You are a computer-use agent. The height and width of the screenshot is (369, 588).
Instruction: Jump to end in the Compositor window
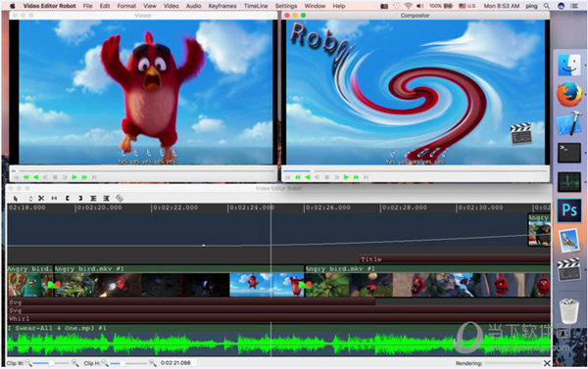[366, 177]
